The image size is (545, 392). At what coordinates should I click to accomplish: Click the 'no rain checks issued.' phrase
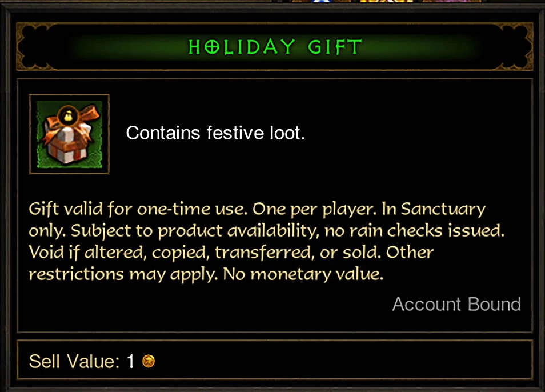click(414, 231)
